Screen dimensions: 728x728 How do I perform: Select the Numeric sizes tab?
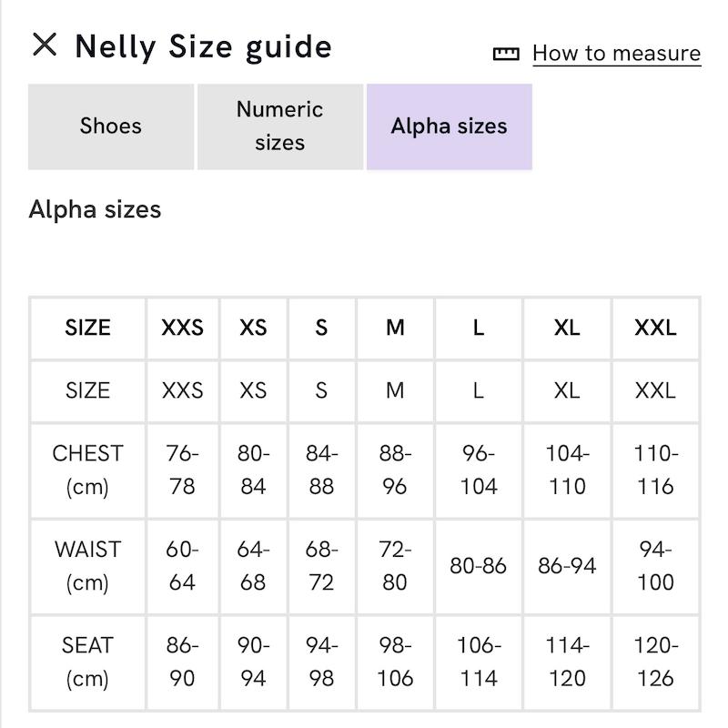point(280,126)
